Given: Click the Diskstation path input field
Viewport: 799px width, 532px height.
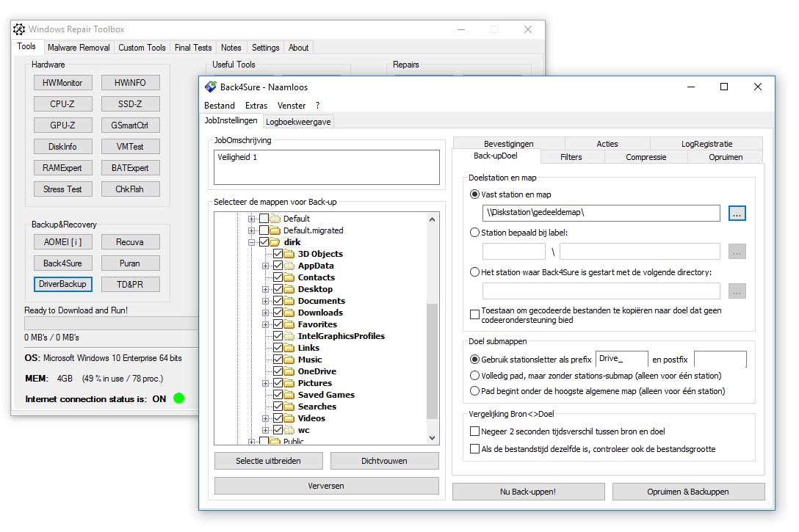Looking at the screenshot, I should (601, 213).
